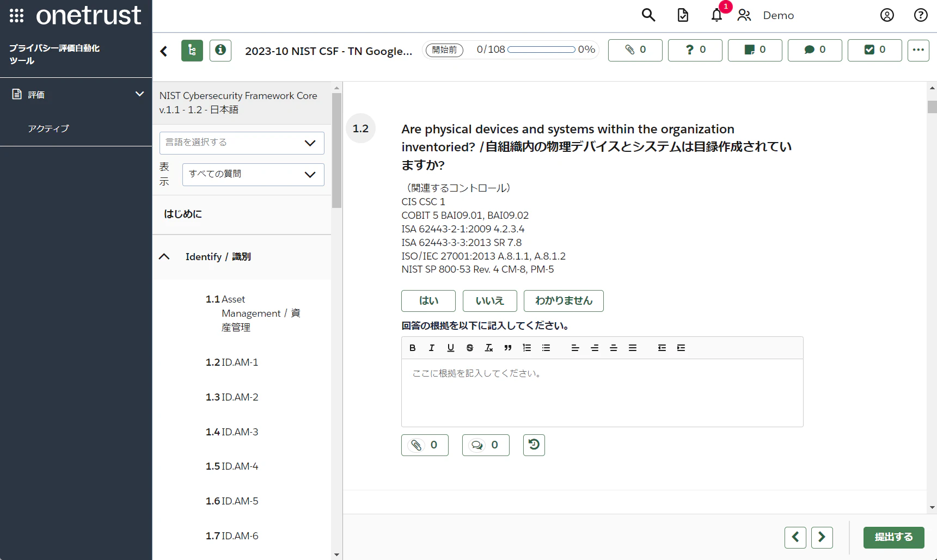Open the 言語を選択する dropdown
Image resolution: width=937 pixels, height=560 pixels.
pyautogui.click(x=242, y=143)
